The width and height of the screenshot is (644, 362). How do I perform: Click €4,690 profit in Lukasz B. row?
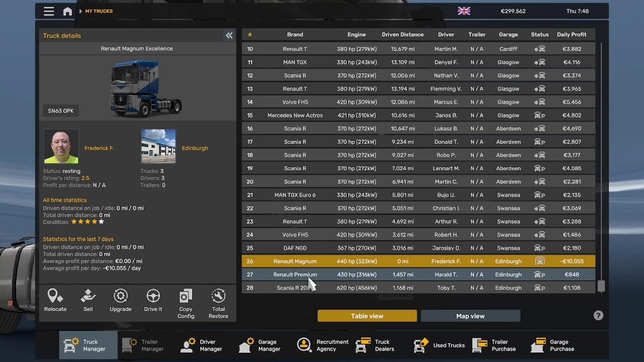pyautogui.click(x=572, y=129)
